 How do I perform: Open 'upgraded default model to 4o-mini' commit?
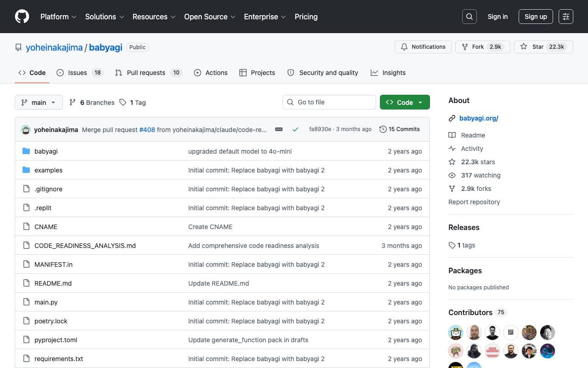coord(240,151)
